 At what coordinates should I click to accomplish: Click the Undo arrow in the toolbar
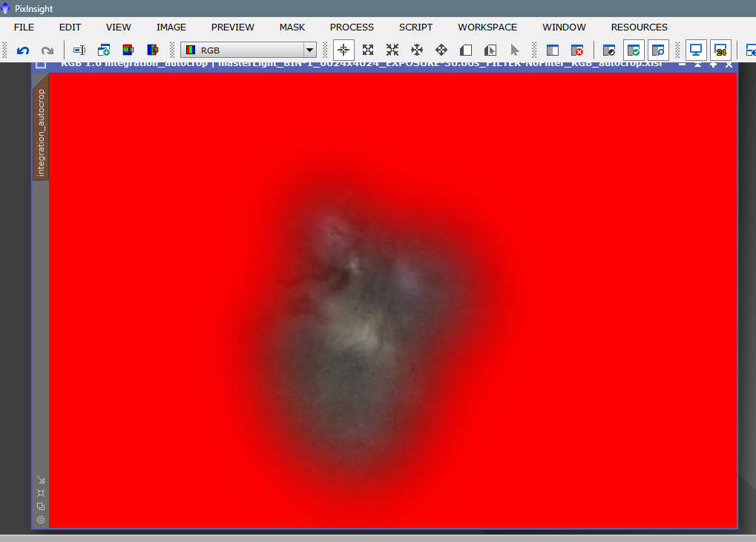point(23,50)
